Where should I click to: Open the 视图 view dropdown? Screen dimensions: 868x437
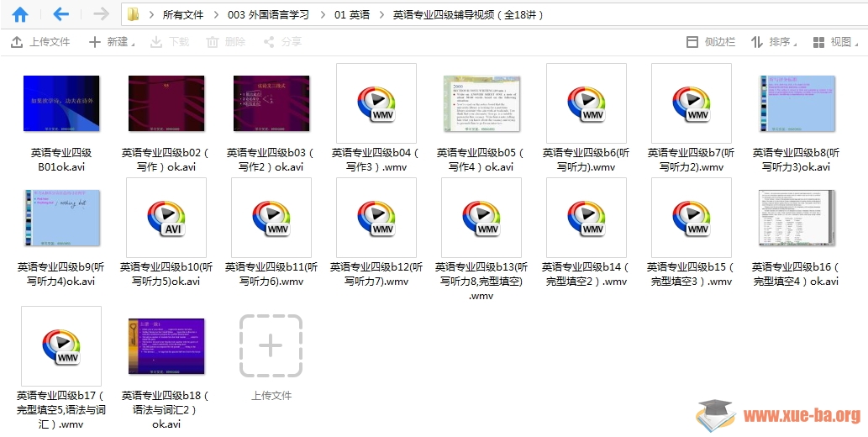(x=836, y=41)
